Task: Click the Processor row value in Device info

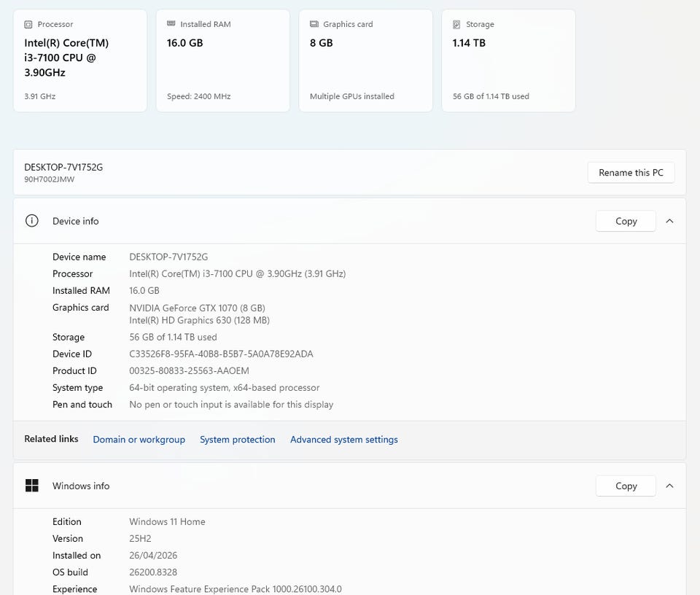Action: pyautogui.click(x=237, y=273)
